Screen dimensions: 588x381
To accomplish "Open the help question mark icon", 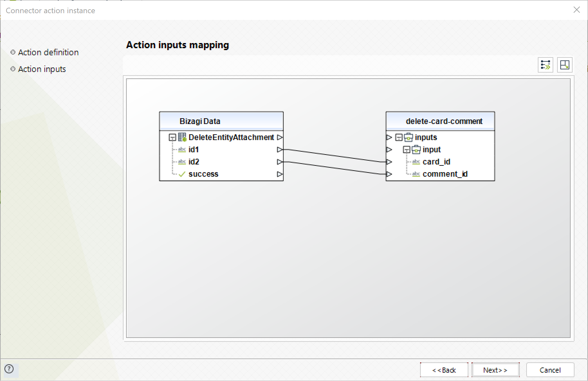I will pos(9,369).
